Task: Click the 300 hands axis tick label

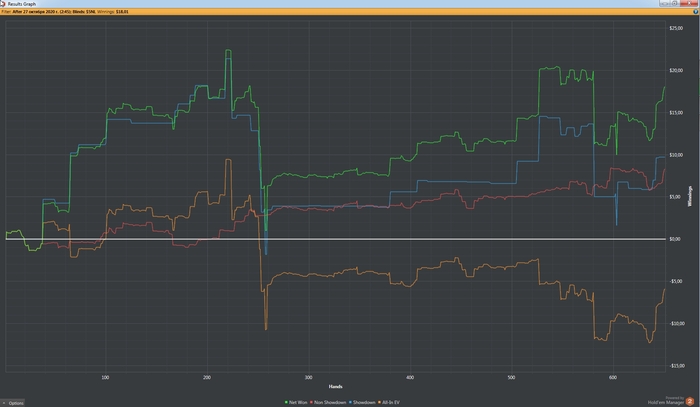Action: click(308, 378)
